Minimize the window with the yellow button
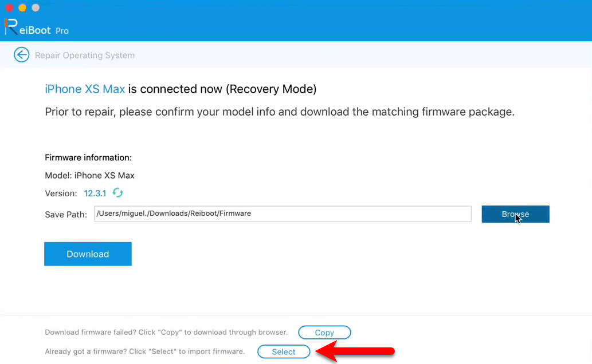The width and height of the screenshot is (592, 364). point(22,7)
